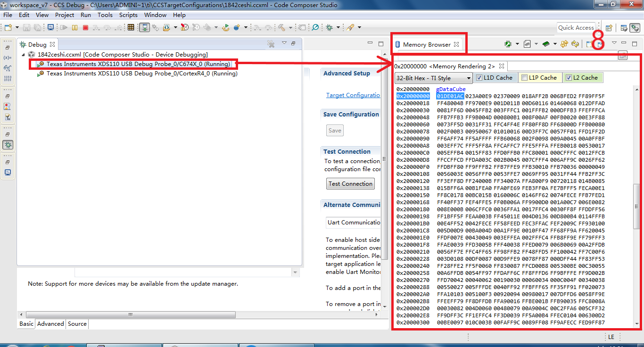Click the greyed Save button

[335, 131]
